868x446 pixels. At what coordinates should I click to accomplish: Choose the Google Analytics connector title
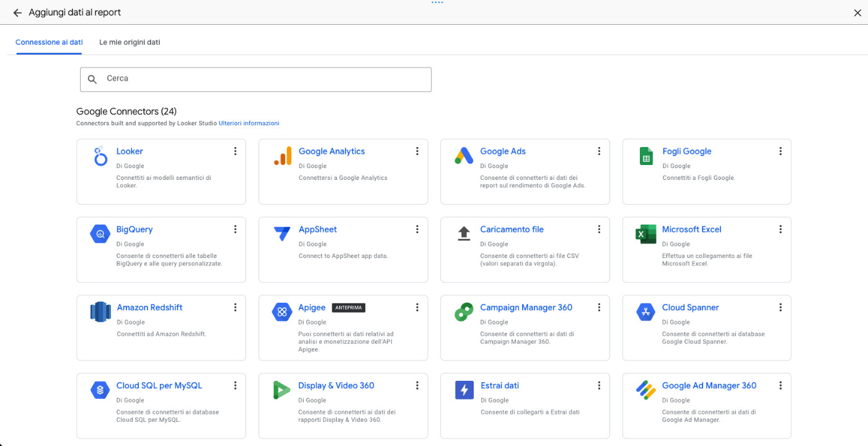[x=332, y=151]
